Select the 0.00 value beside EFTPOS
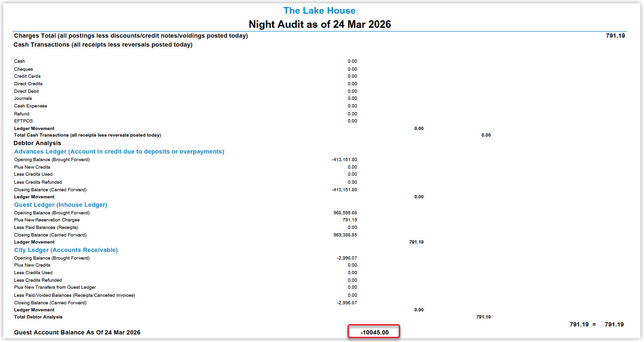 point(352,121)
